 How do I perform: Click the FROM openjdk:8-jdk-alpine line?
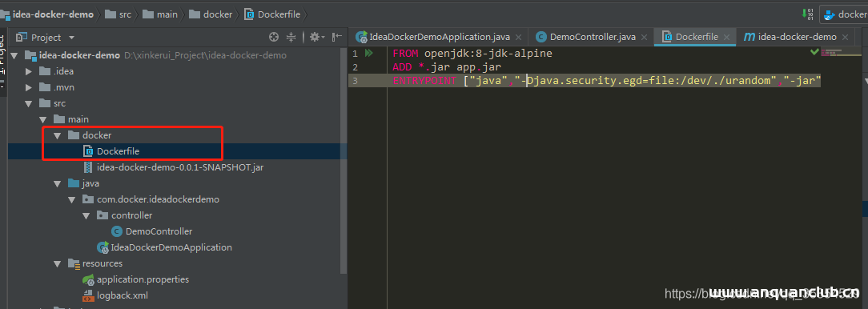pos(472,54)
